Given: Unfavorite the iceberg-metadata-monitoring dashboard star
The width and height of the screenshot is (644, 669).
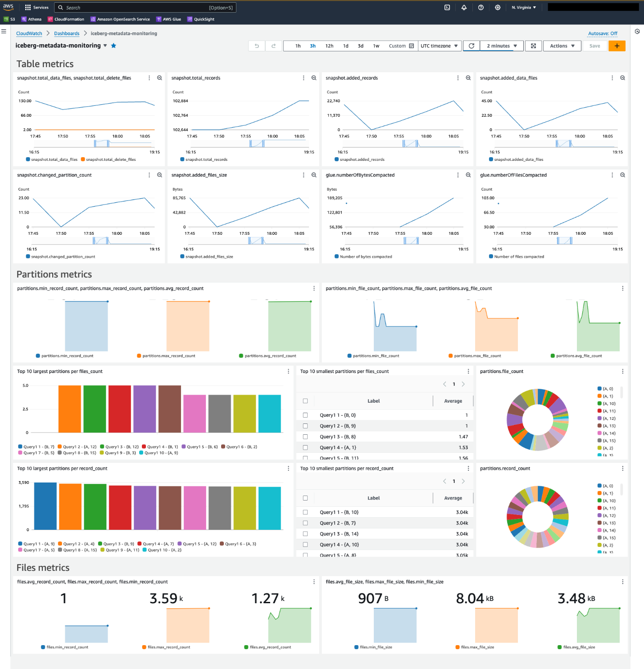Looking at the screenshot, I should pos(113,46).
